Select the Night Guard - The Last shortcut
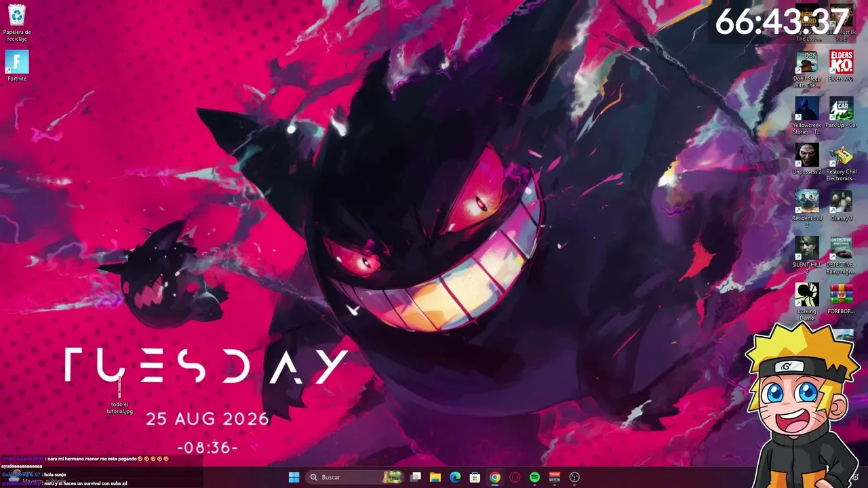Image resolution: width=868 pixels, height=488 pixels. point(807,22)
